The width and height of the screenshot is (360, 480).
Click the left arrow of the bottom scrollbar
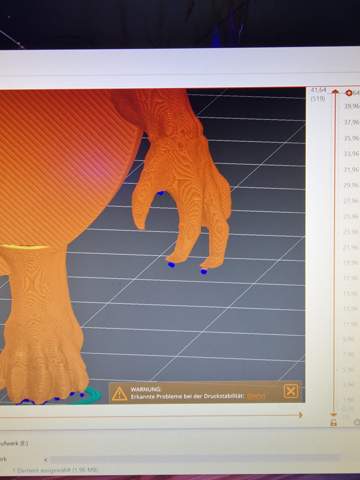(x=46, y=459)
